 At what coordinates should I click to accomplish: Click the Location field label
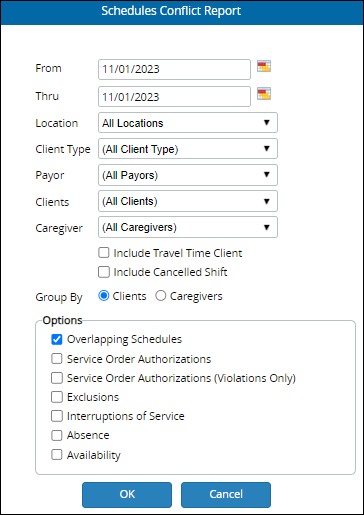click(x=57, y=123)
